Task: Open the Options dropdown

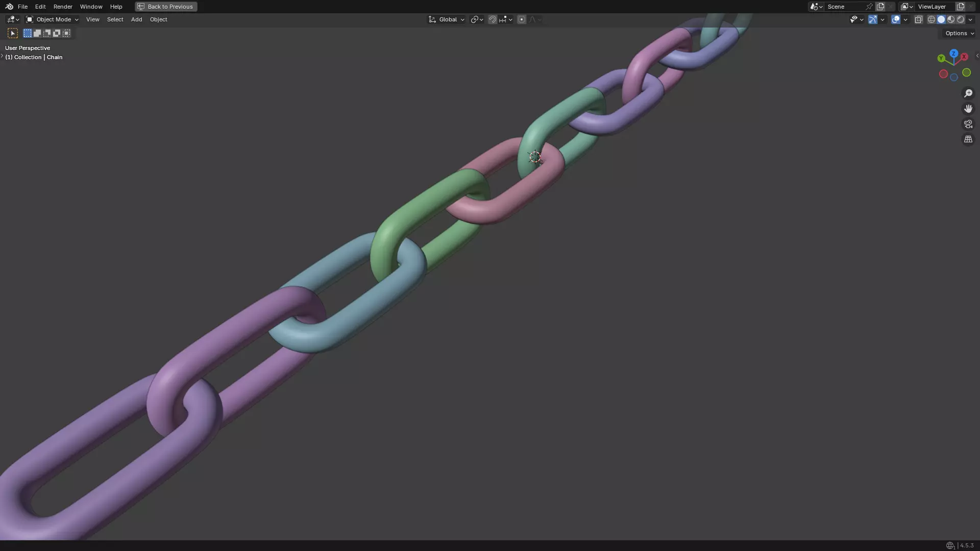Action: tap(960, 33)
